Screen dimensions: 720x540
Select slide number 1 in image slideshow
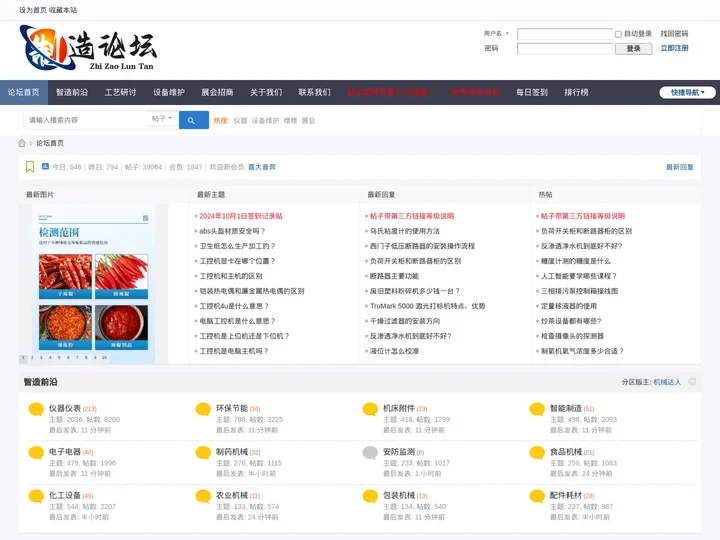(x=23, y=357)
